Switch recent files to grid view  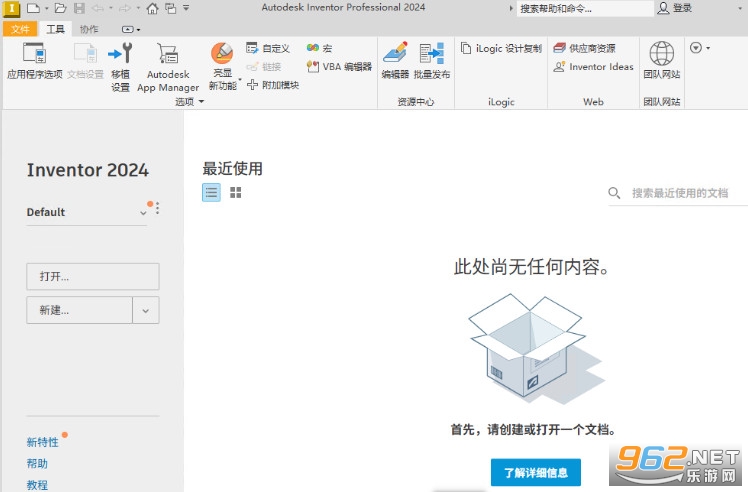tap(236, 193)
